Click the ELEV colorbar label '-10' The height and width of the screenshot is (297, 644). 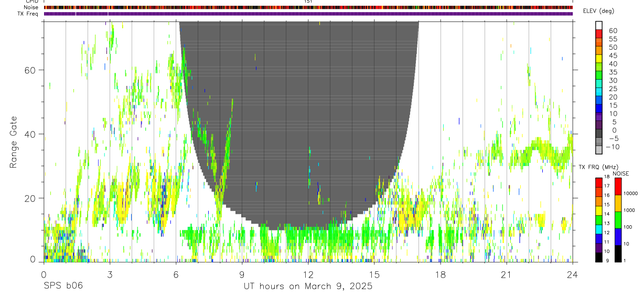pos(612,147)
